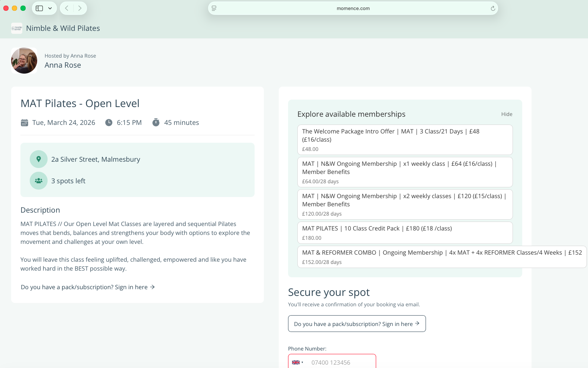The width and height of the screenshot is (588, 368).
Task: Click the location pin icon
Action: 39,159
